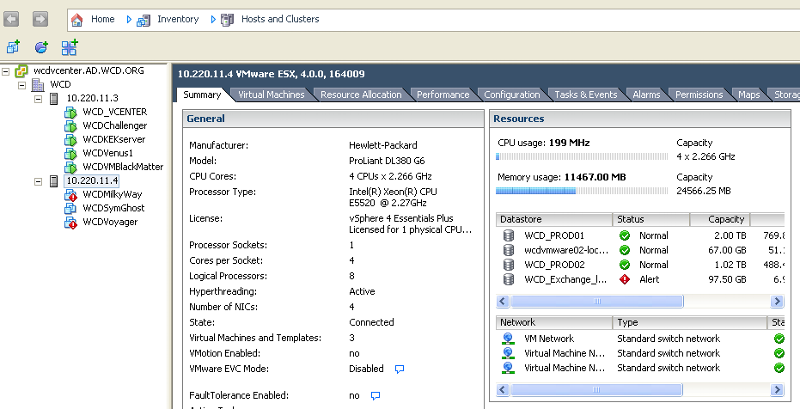Image resolution: width=800 pixels, height=409 pixels.
Task: Click the first new-item toolbar icon
Action: point(13,47)
